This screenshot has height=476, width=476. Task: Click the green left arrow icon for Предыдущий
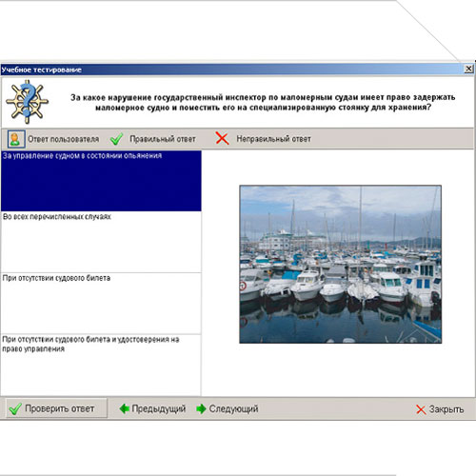coord(125,408)
